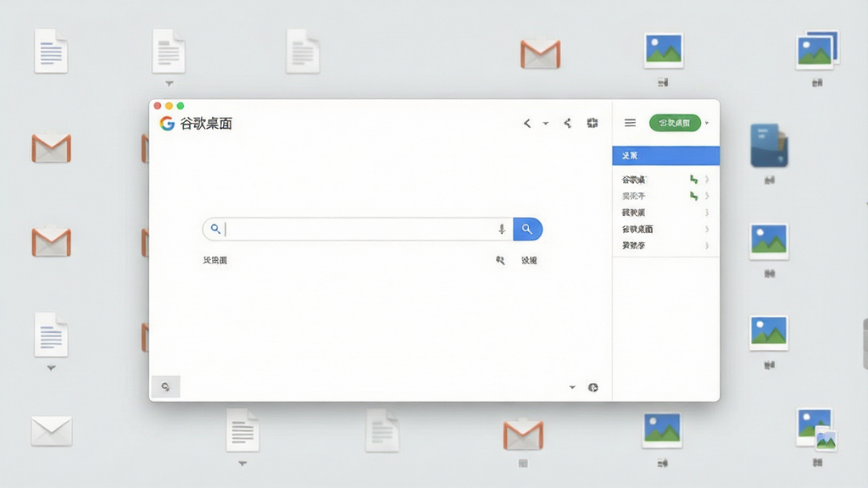Click the green pill button in the side panel
This screenshot has height=488, width=868.
click(675, 123)
